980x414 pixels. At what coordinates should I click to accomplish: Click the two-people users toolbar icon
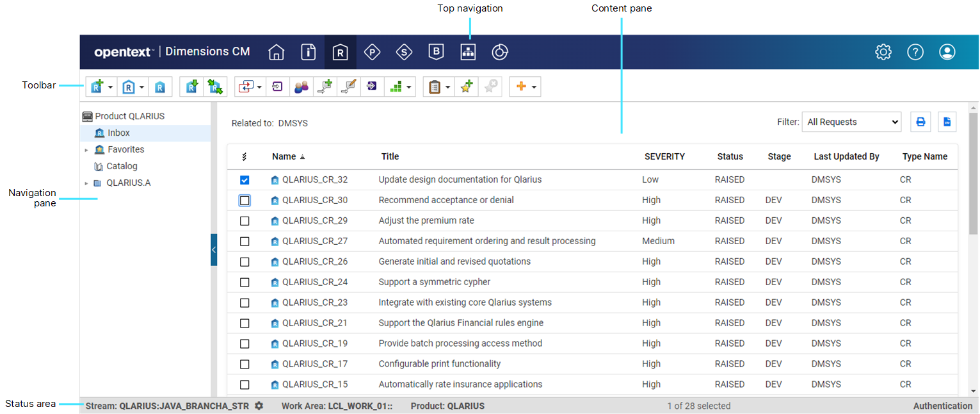[x=301, y=87]
